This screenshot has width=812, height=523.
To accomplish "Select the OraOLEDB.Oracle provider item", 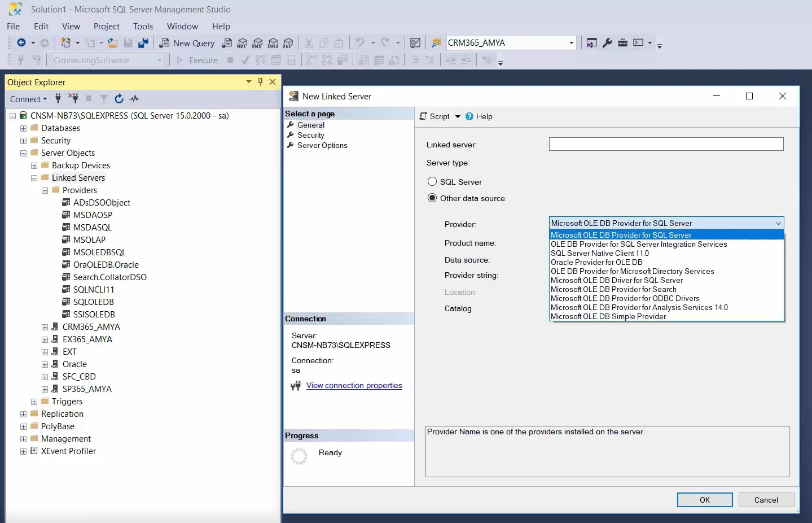I will (x=106, y=265).
